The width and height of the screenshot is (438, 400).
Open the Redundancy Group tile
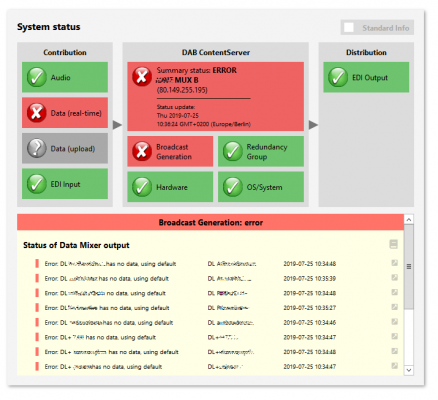click(x=261, y=151)
